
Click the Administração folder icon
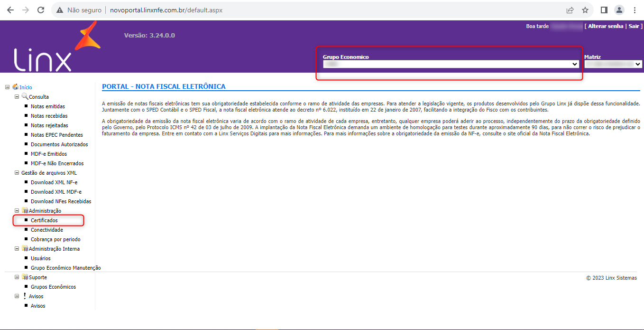pos(25,210)
